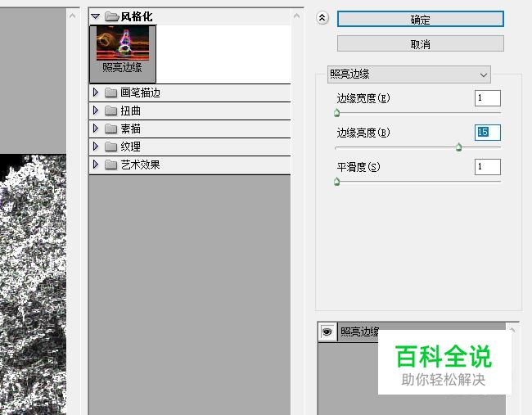This screenshot has width=532, height=415.
Task: Click the 画笔描边 category label
Action: pos(140,92)
